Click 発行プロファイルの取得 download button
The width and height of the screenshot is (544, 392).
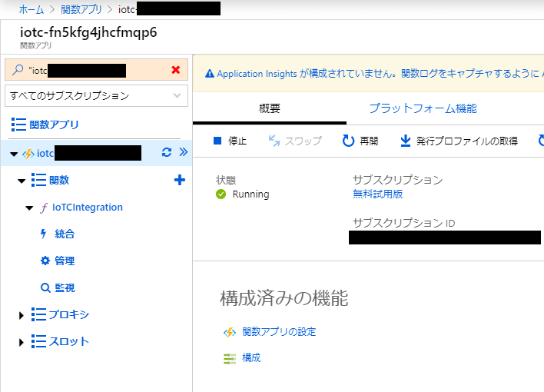click(x=459, y=141)
